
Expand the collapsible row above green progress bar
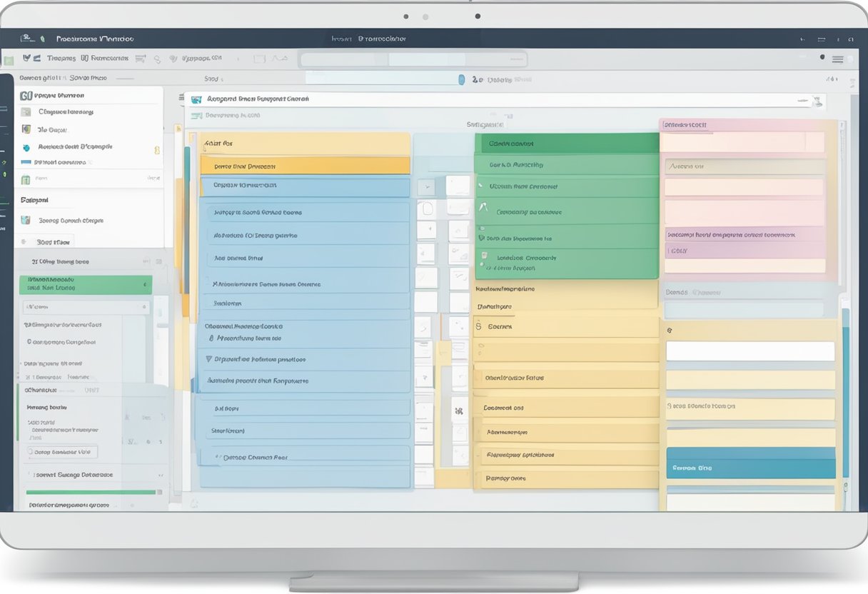click(x=93, y=475)
